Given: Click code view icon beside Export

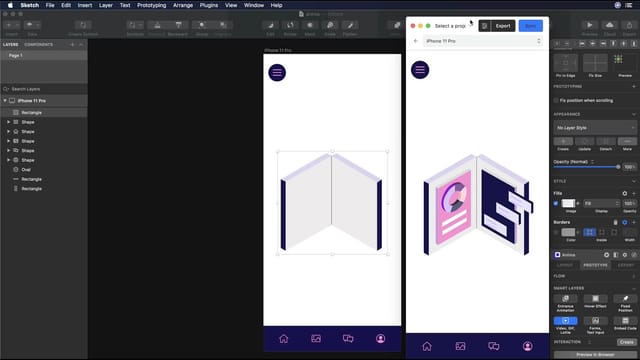Looking at the screenshot, I should tap(484, 26).
